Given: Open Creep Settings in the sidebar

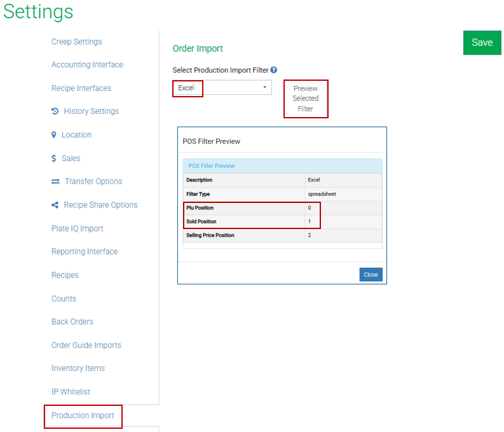Looking at the screenshot, I should pos(76,42).
